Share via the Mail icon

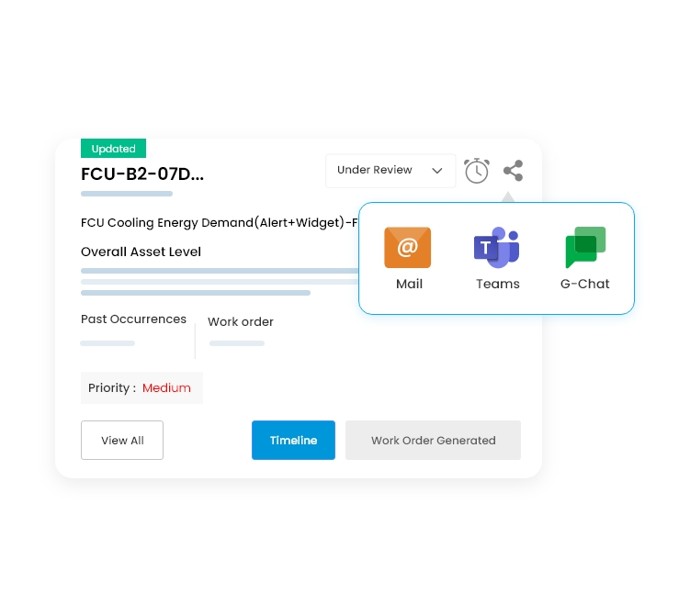click(x=408, y=247)
